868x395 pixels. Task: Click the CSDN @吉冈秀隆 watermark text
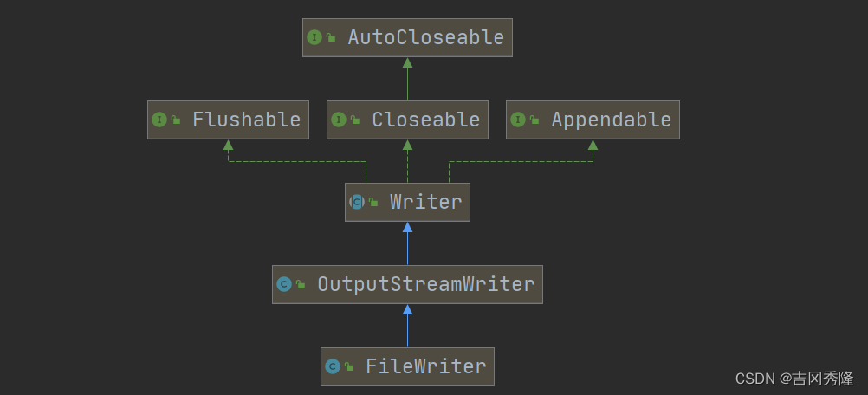(794, 379)
